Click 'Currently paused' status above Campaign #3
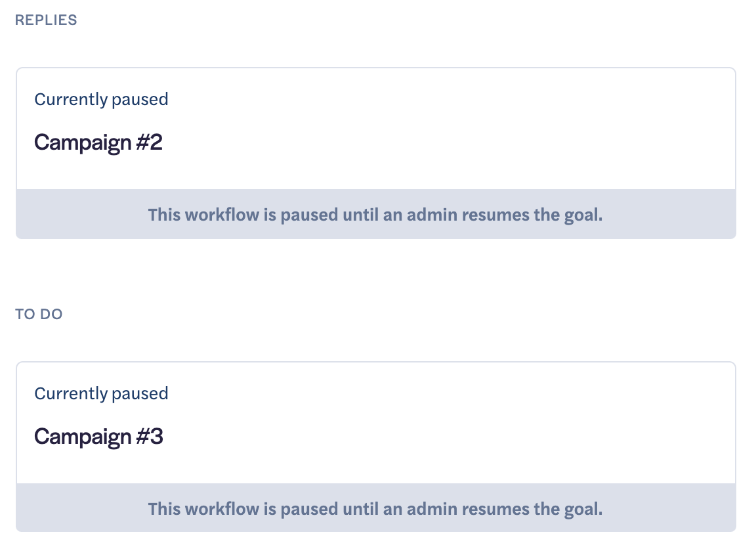Viewport: 756px width, 549px height. [x=101, y=394]
